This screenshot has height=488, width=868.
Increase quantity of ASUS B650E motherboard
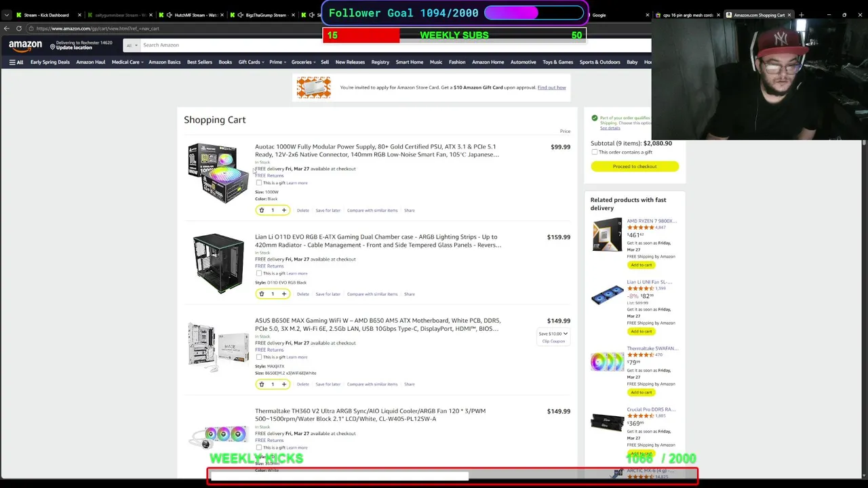(x=284, y=384)
